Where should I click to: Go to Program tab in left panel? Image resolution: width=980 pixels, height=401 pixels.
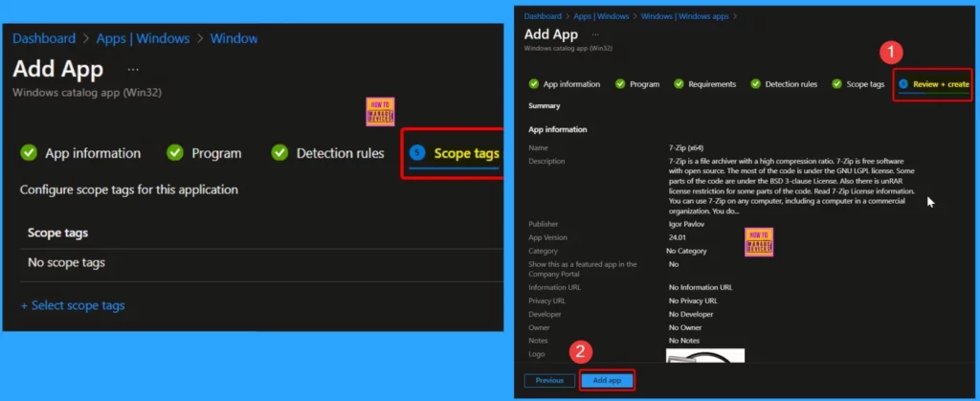204,153
